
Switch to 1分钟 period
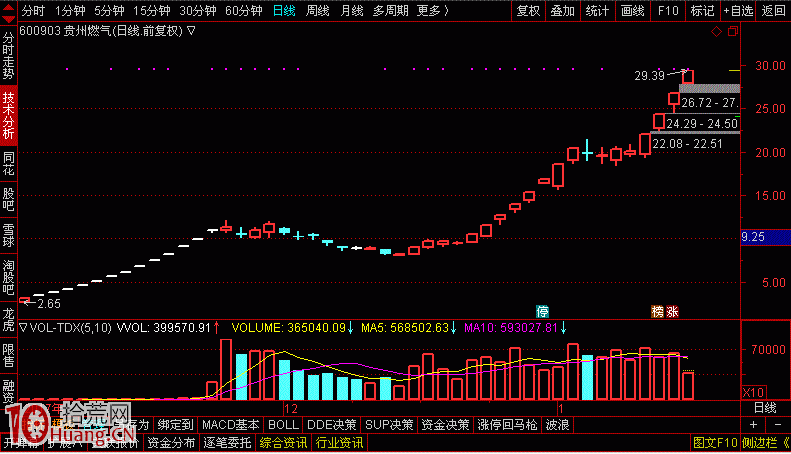click(x=70, y=11)
